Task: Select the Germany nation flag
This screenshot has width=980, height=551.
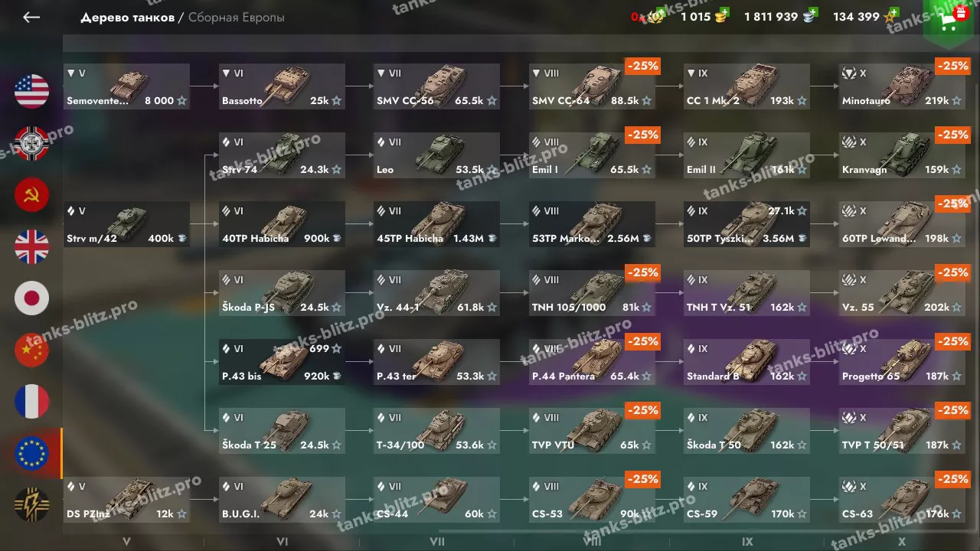Action: point(31,143)
